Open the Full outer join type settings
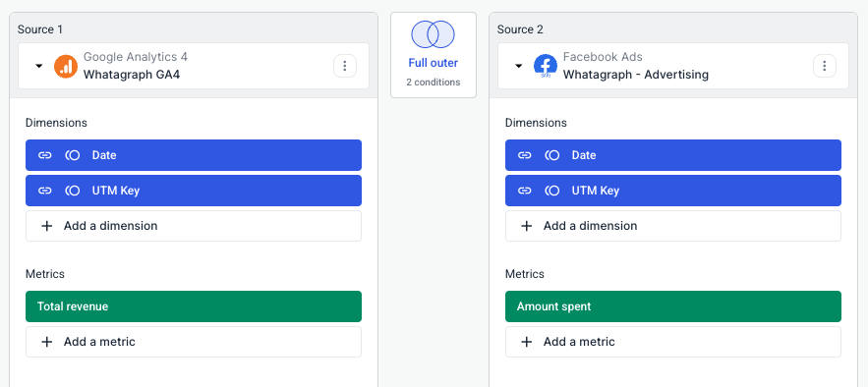Image resolution: width=868 pixels, height=387 pixels. point(434,55)
